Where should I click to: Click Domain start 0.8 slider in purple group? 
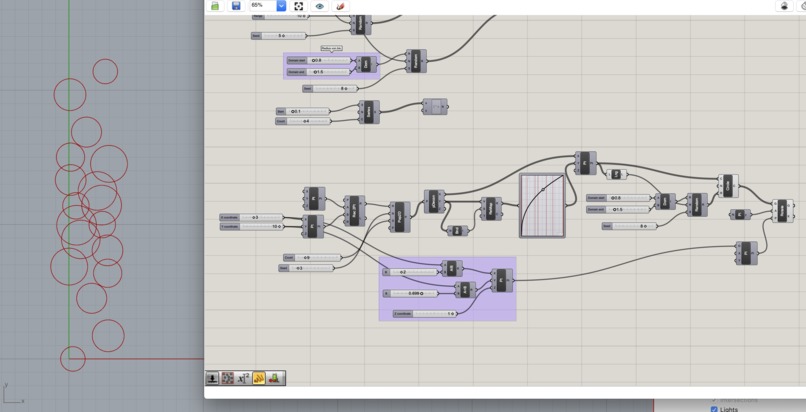coord(318,60)
